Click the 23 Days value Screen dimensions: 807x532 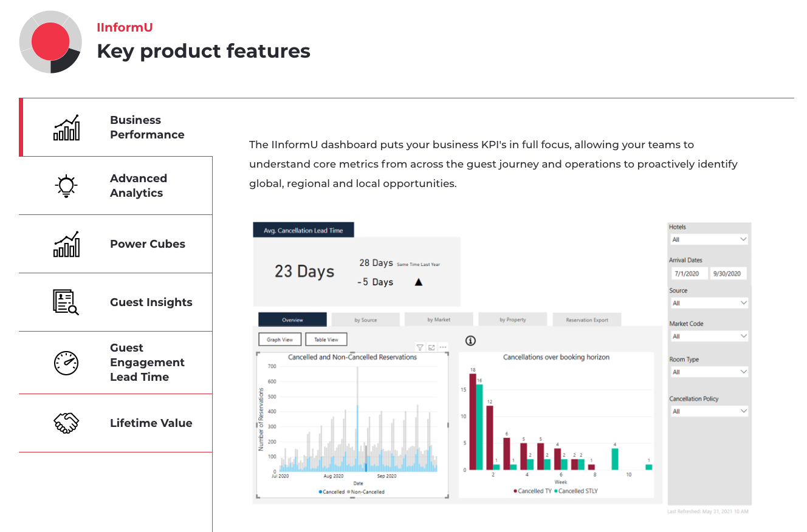(304, 271)
